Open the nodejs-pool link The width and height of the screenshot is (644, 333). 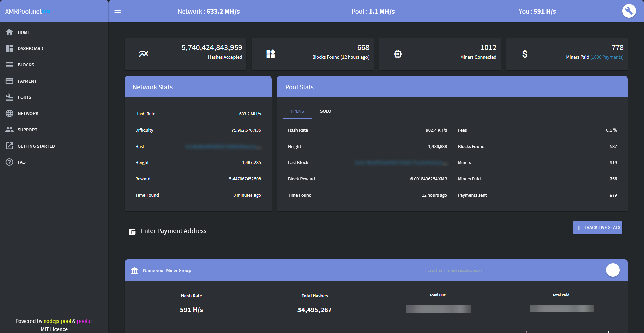(x=57, y=321)
